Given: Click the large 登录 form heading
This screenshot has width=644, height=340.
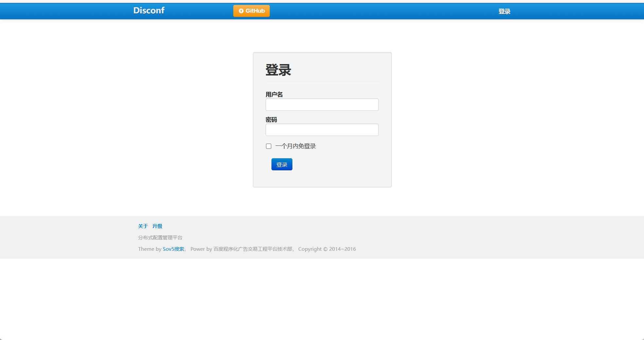Looking at the screenshot, I should click(278, 70).
